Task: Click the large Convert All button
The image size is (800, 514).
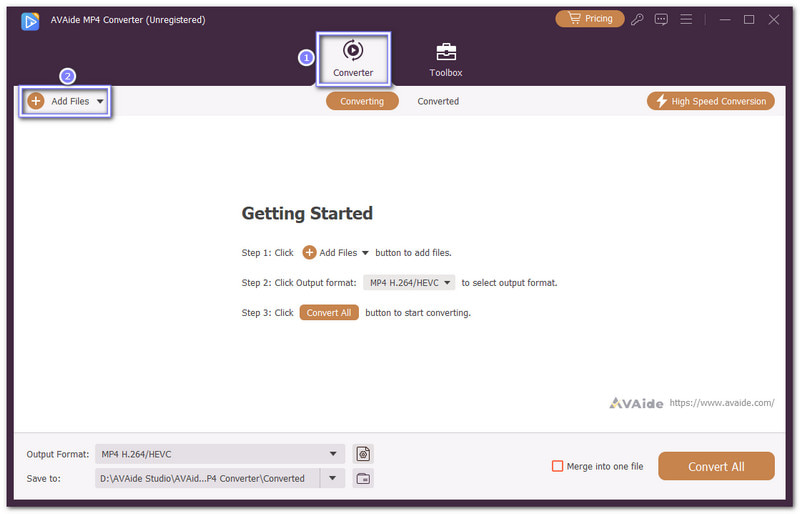Action: [716, 466]
